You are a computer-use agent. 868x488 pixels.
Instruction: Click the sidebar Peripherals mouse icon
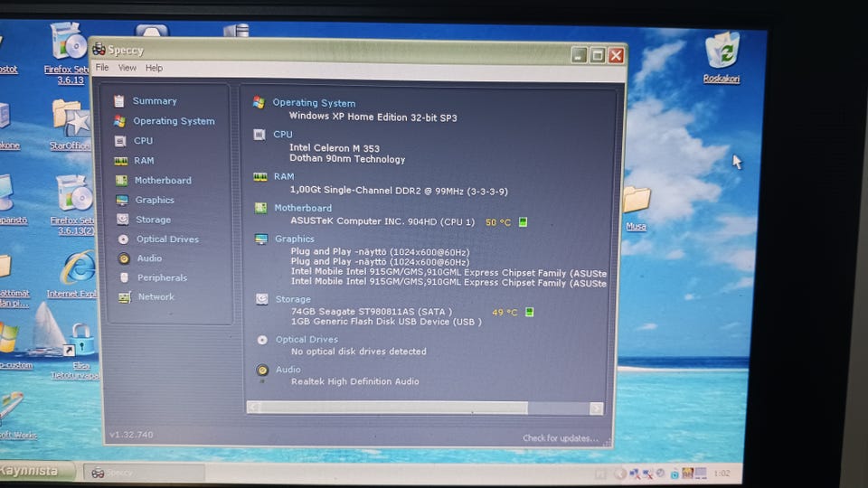point(124,277)
